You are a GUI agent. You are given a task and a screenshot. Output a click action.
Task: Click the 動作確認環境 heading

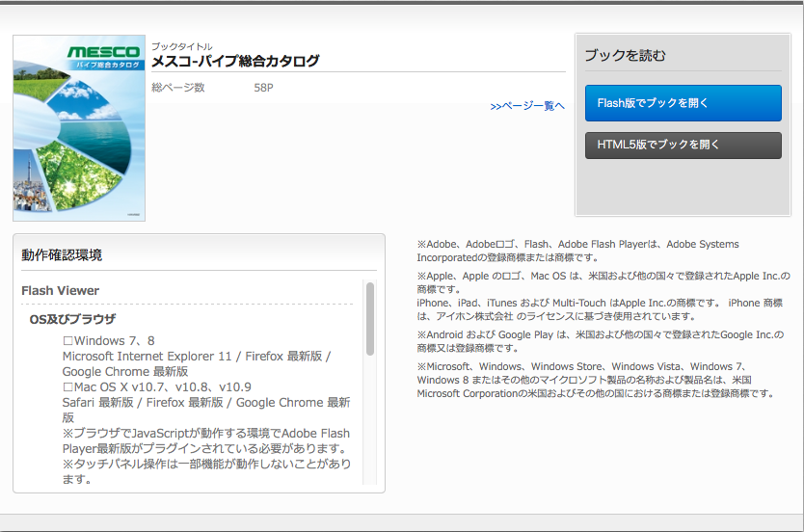pyautogui.click(x=62, y=254)
